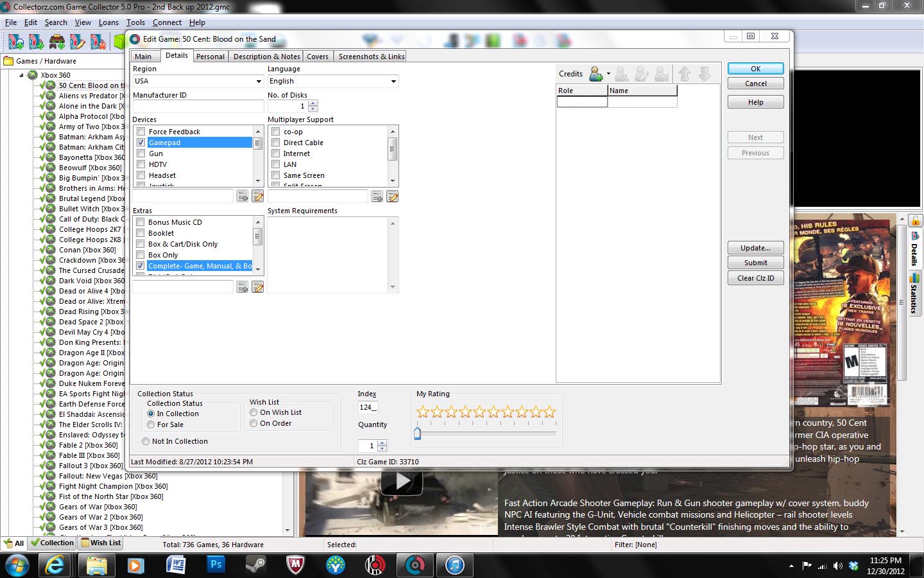This screenshot has width=924, height=578.
Task: Open iTunes from the taskbar
Action: tap(455, 565)
